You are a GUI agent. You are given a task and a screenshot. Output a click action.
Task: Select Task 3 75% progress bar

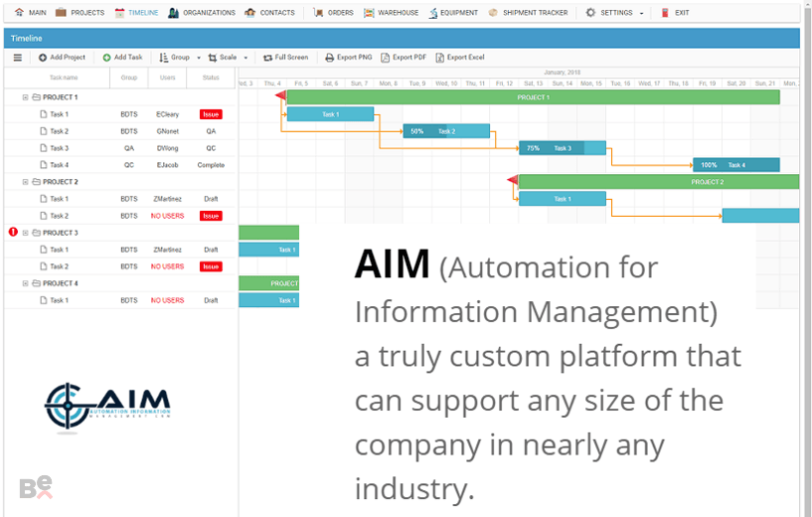(563, 148)
